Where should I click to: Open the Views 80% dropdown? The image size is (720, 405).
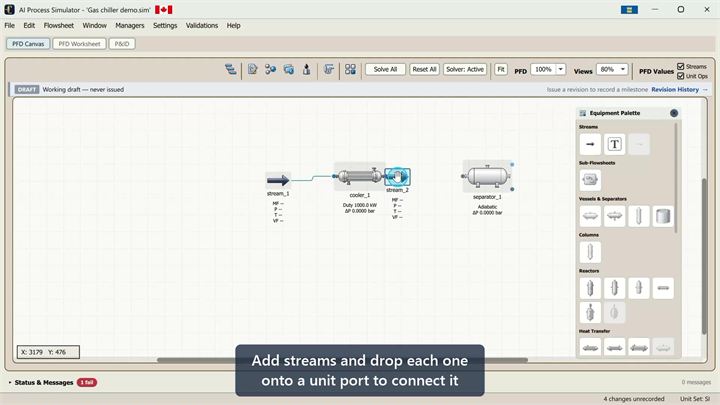623,69
